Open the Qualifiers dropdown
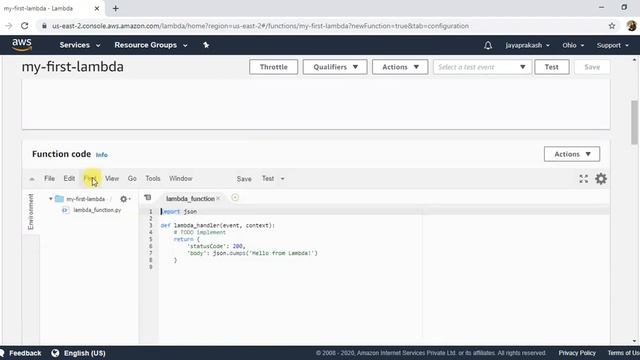This screenshot has height=360, width=640. click(335, 67)
